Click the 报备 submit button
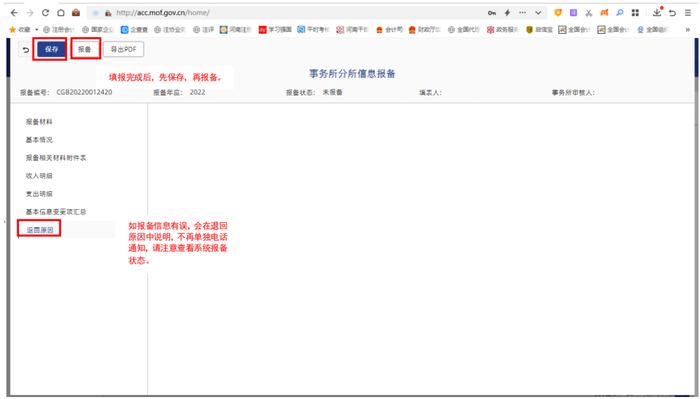The width and height of the screenshot is (700, 399). click(x=84, y=49)
